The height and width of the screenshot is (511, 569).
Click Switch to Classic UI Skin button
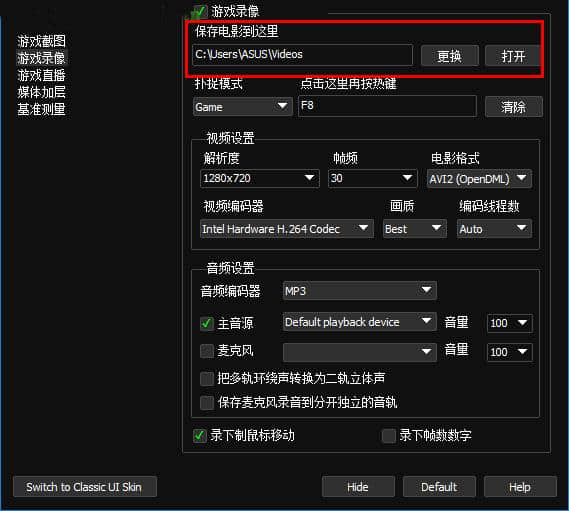pyautogui.click(x=85, y=487)
